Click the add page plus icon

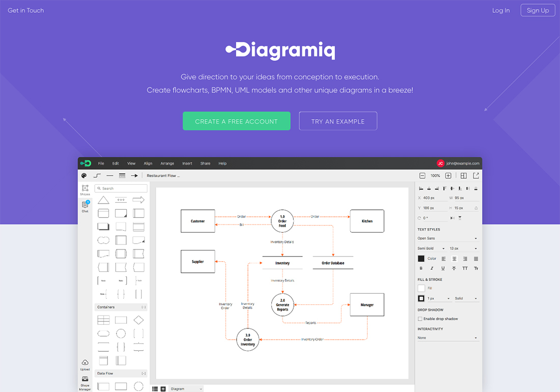point(163,389)
